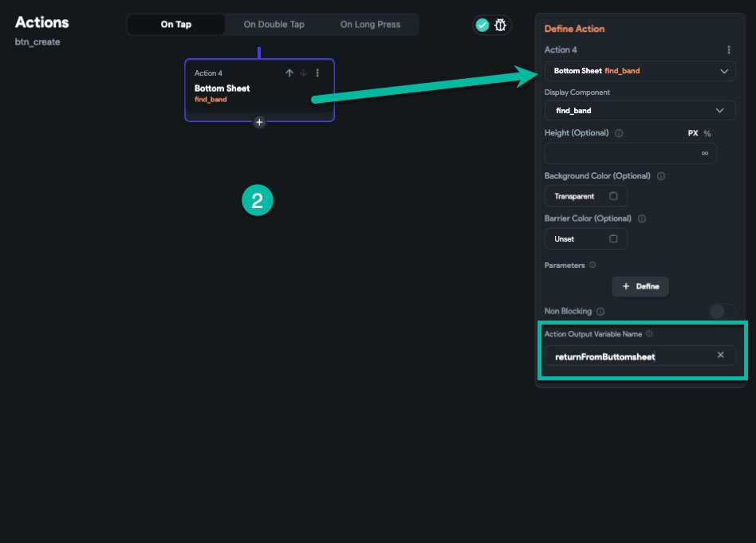
Task: Select percent height unit
Action: pyautogui.click(x=707, y=133)
